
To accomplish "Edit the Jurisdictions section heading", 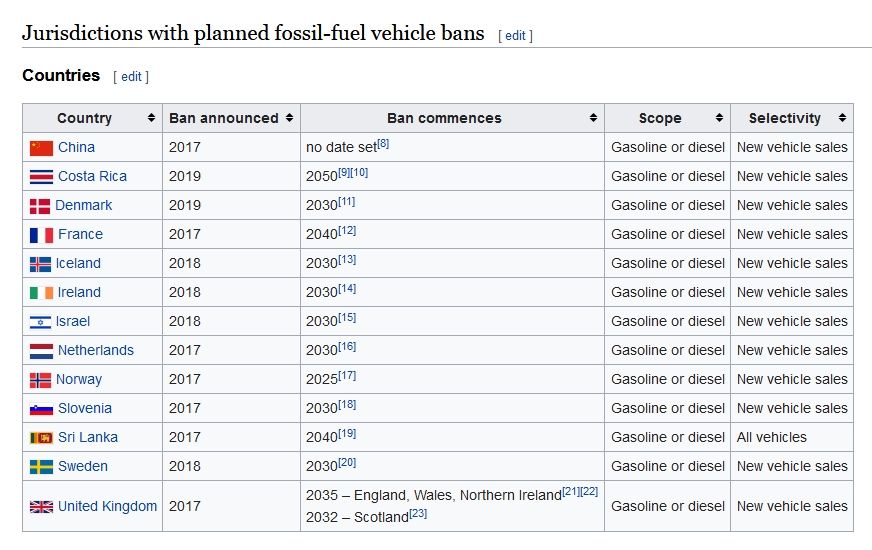I will [x=515, y=36].
